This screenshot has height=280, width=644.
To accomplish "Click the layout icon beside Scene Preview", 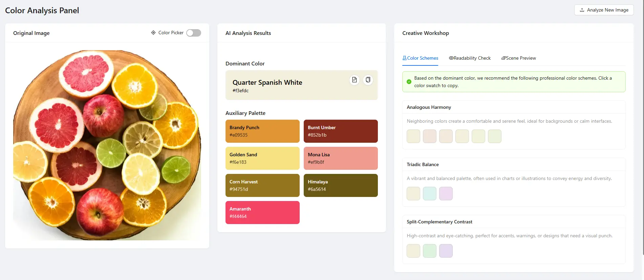I will coord(503,58).
